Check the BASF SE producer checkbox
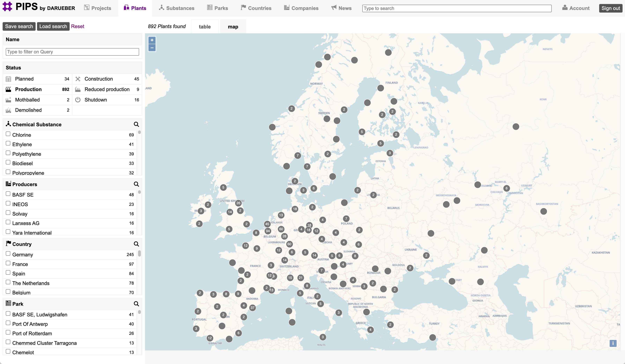The width and height of the screenshot is (625, 364). [x=8, y=194]
